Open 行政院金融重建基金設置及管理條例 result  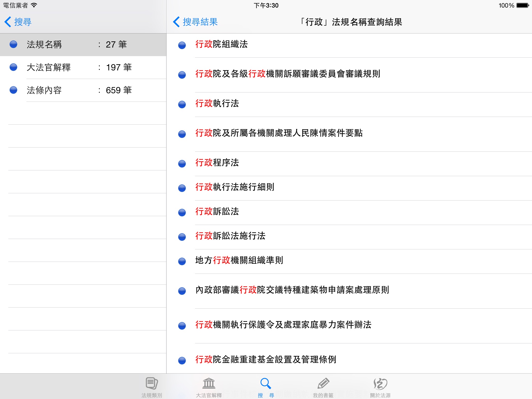tap(349, 358)
